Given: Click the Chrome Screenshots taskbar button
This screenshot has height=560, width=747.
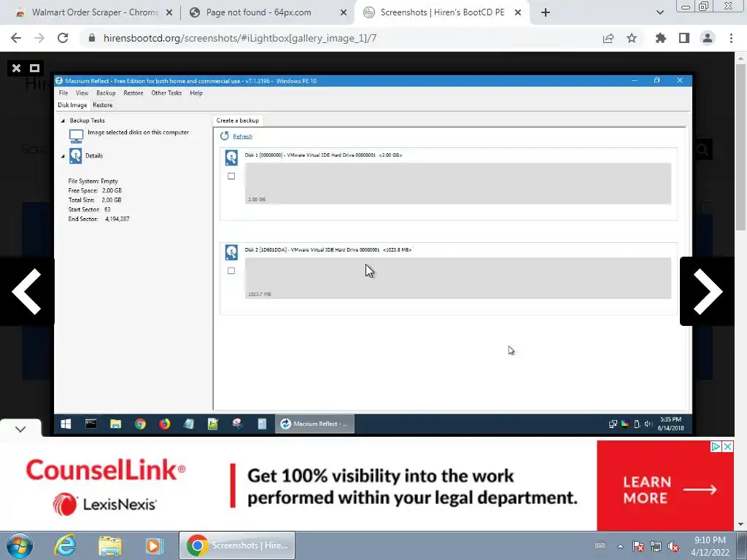Looking at the screenshot, I should click(x=237, y=545).
